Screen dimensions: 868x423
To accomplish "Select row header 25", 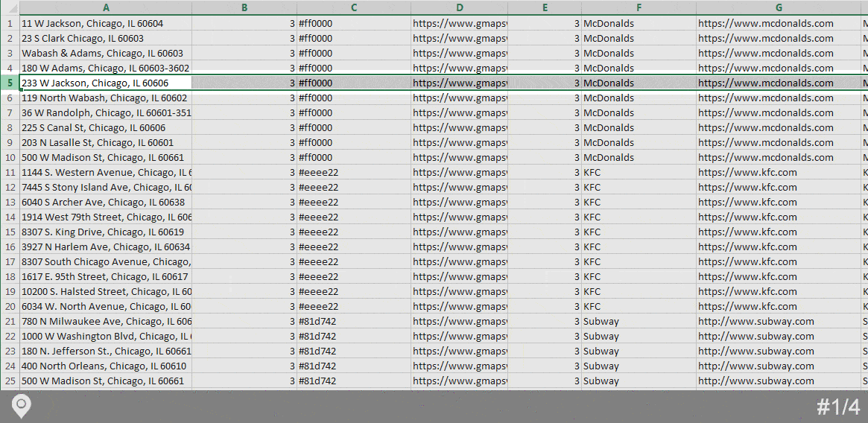I will [10, 381].
